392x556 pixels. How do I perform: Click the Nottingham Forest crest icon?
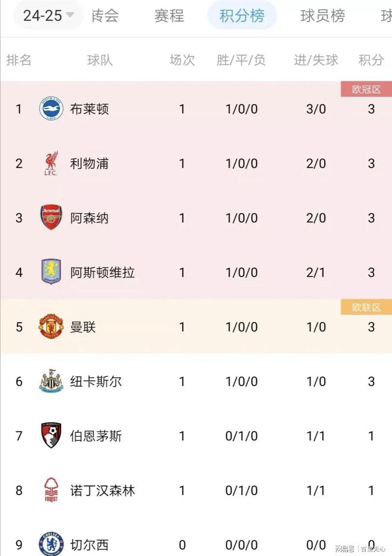coord(51,490)
